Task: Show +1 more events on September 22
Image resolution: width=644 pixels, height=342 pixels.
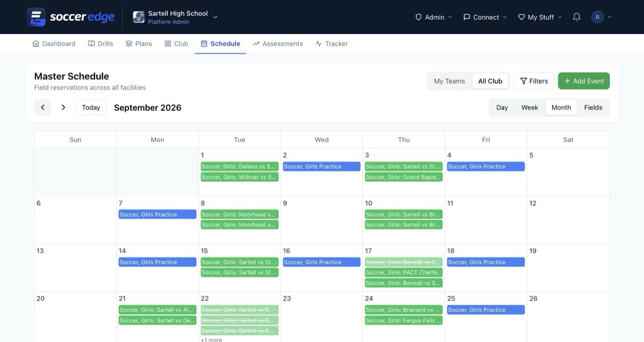Action: tap(212, 340)
